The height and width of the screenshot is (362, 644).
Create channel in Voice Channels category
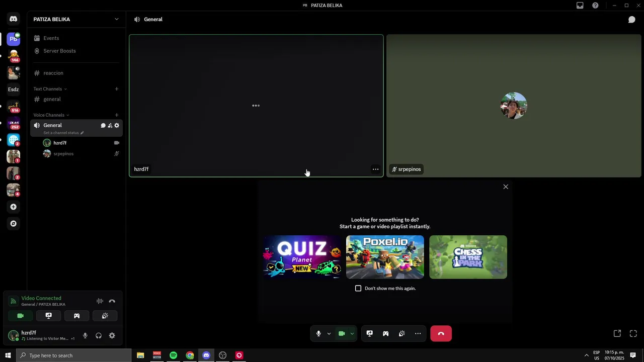coord(116,115)
